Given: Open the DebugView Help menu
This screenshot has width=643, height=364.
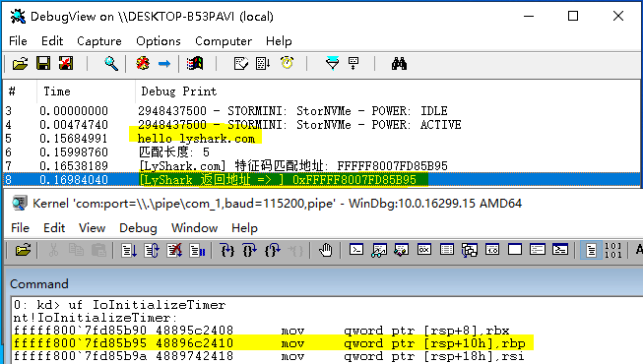Looking at the screenshot, I should (279, 41).
